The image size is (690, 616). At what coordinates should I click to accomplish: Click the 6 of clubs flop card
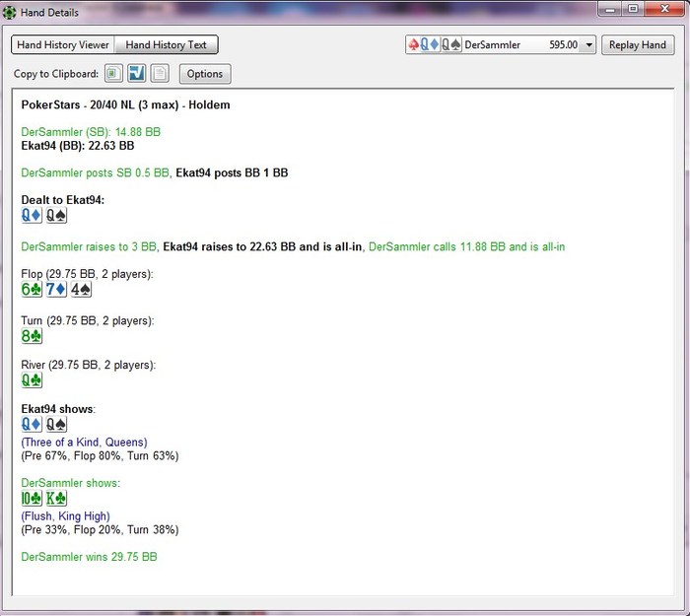coord(32,289)
